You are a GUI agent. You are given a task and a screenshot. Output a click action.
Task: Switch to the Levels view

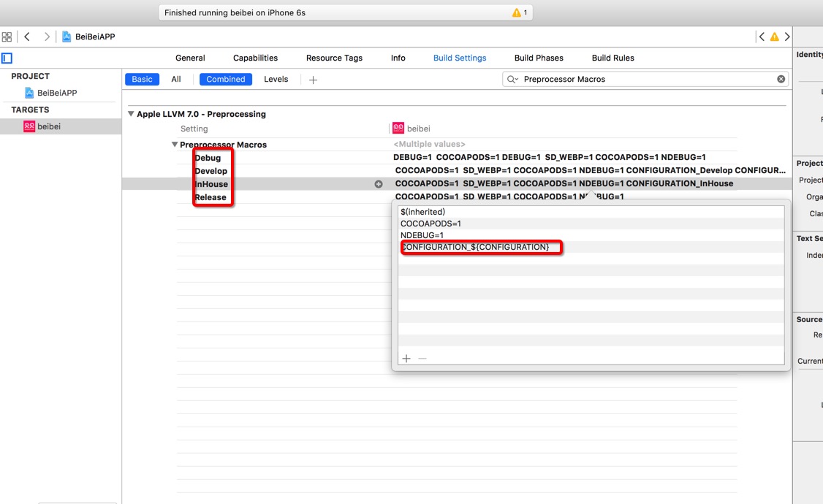click(276, 79)
